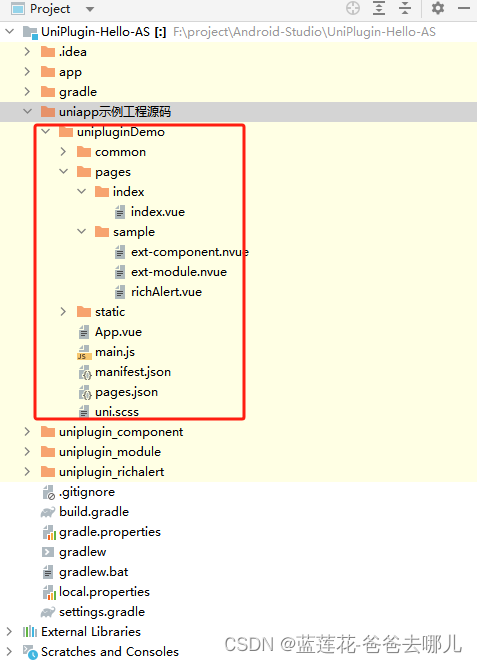This screenshot has width=477, height=663.
Task: Select 'gradle.properties' file name
Action: click(x=110, y=532)
